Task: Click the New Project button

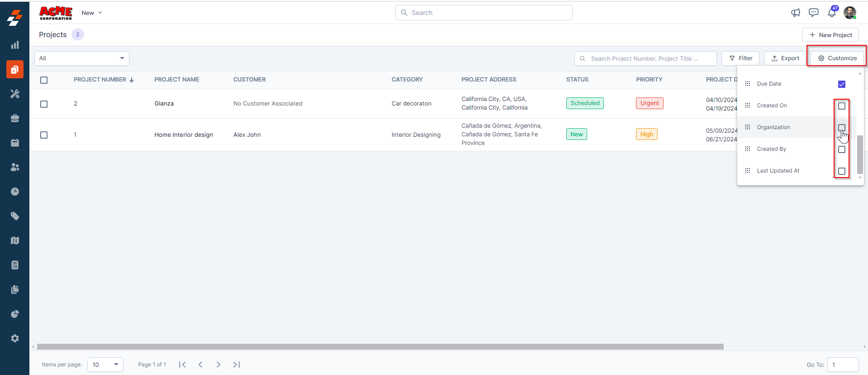Action: point(830,35)
